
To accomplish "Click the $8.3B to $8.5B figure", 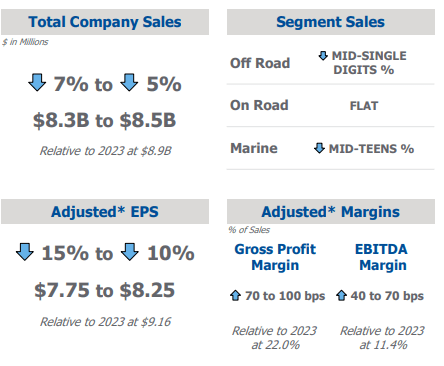I will pos(104,120).
